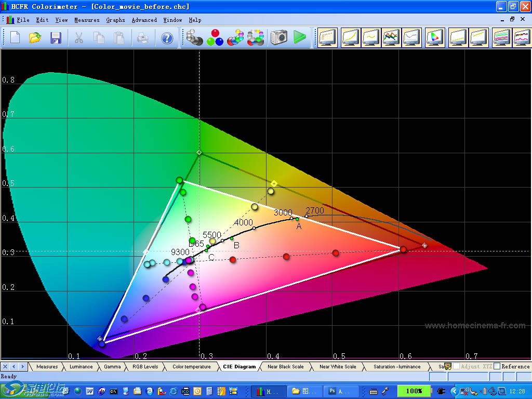Toggle the Reference checkbox
This screenshot has width=532, height=399.
[x=497, y=366]
